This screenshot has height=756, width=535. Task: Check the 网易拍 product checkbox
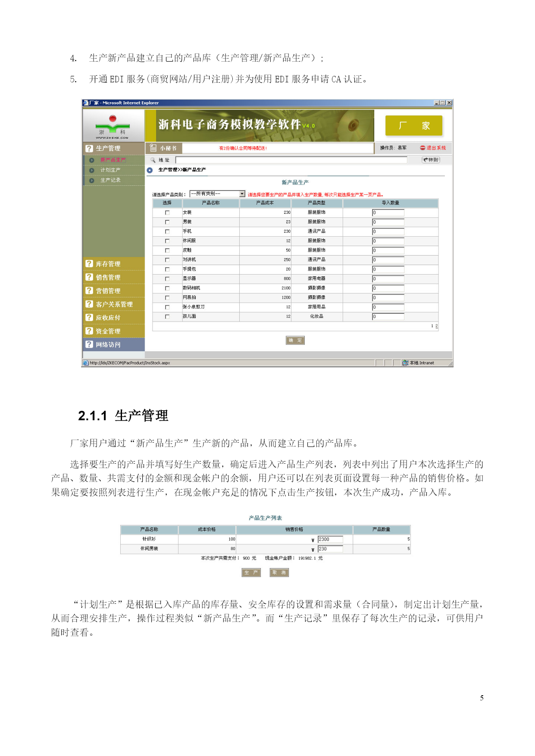point(167,298)
